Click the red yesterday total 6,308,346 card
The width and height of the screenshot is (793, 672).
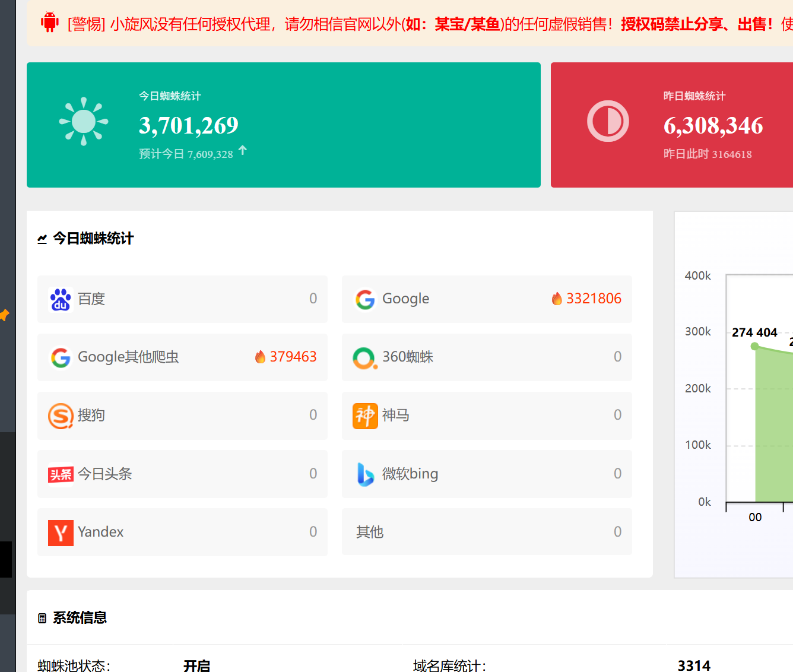[672, 125]
